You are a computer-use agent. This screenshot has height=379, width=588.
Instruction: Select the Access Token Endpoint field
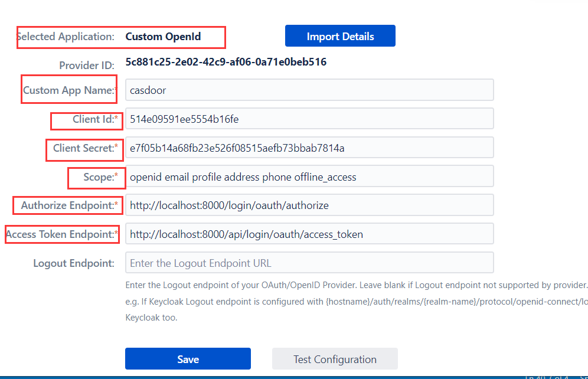309,234
